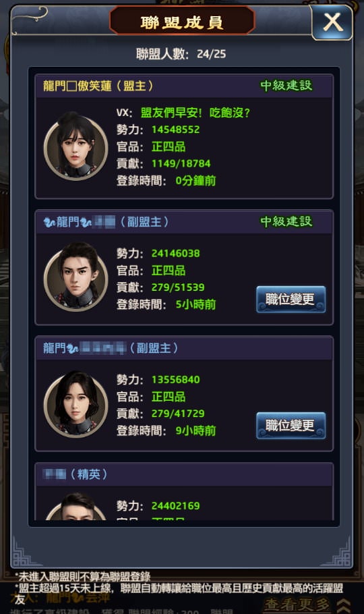Close the 聯盟成員 panel with X
364x614 pixels.
point(332,22)
